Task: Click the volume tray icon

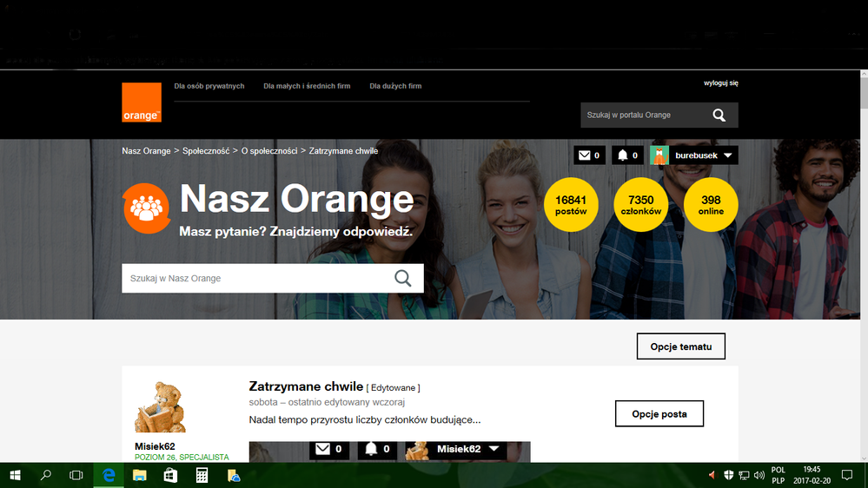Action: (x=759, y=475)
